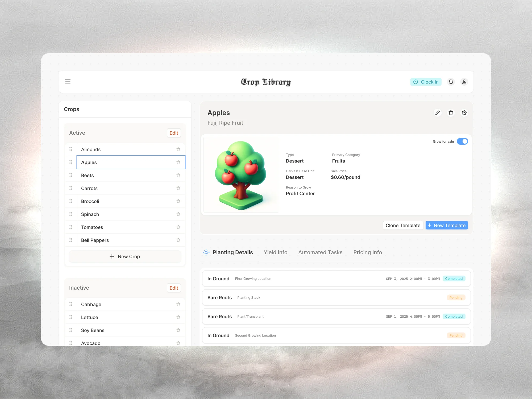Click the apple tree thumbnail
The image size is (532, 399).
coord(241,174)
